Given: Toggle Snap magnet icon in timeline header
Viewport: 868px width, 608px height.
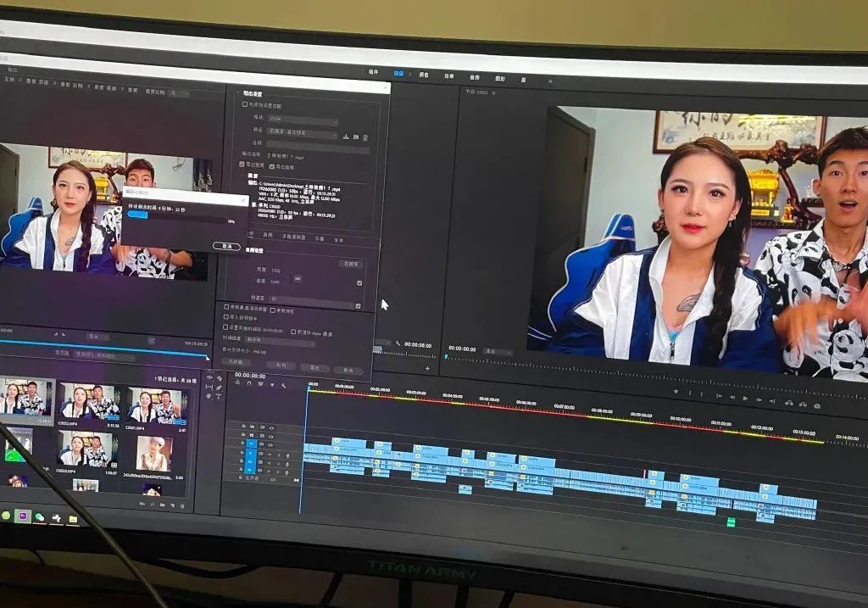Looking at the screenshot, I should pyautogui.click(x=249, y=383).
